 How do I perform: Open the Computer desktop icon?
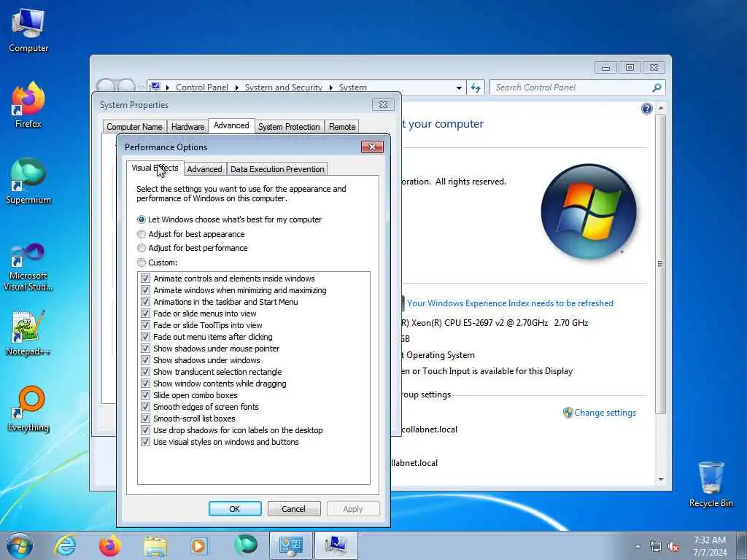(28, 31)
